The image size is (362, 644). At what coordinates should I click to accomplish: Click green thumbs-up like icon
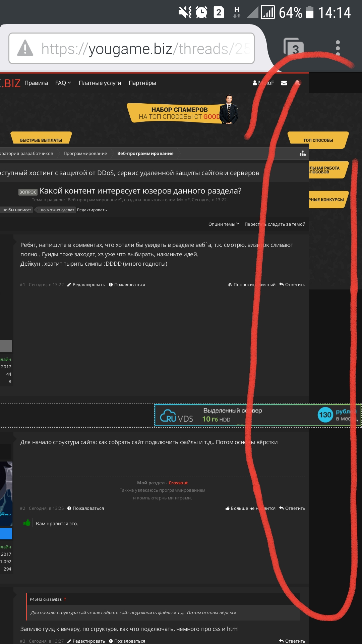pos(27,523)
